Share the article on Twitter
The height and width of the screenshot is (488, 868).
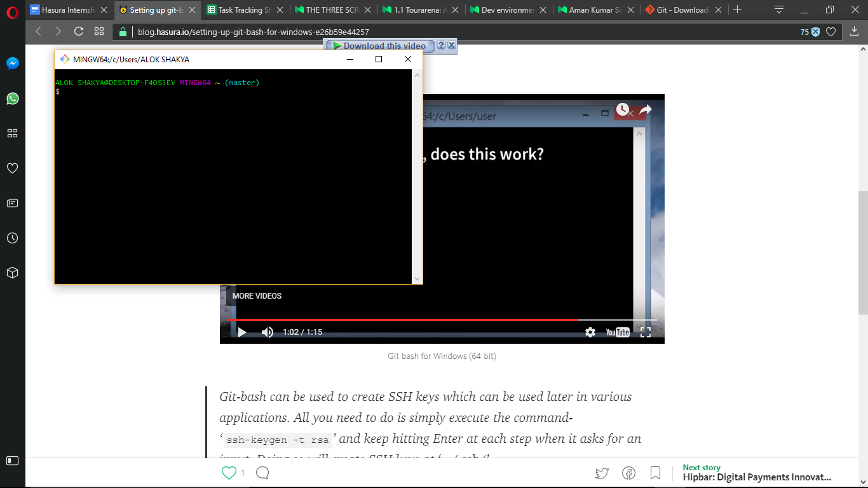602,473
